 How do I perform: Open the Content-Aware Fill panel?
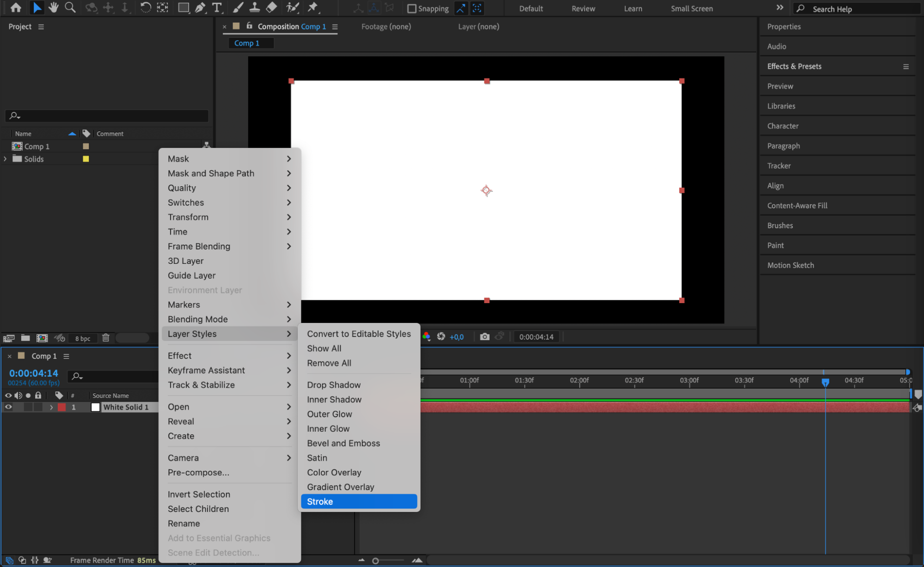tap(797, 205)
